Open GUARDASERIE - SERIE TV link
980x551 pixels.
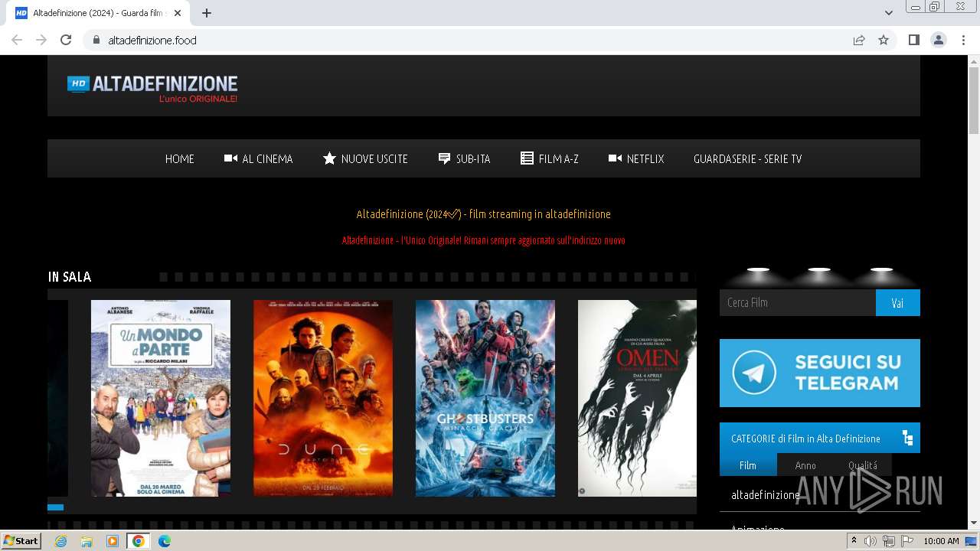coord(747,159)
